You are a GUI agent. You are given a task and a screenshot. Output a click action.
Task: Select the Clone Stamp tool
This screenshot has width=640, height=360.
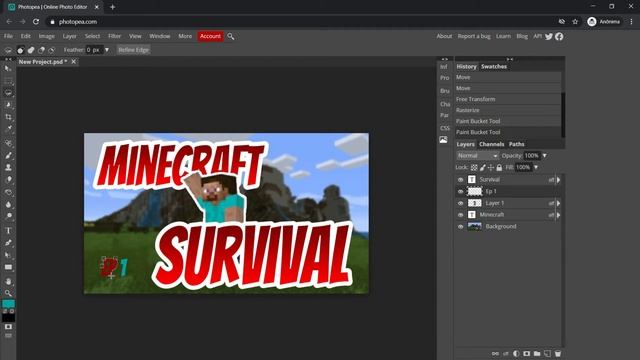pos(8,167)
